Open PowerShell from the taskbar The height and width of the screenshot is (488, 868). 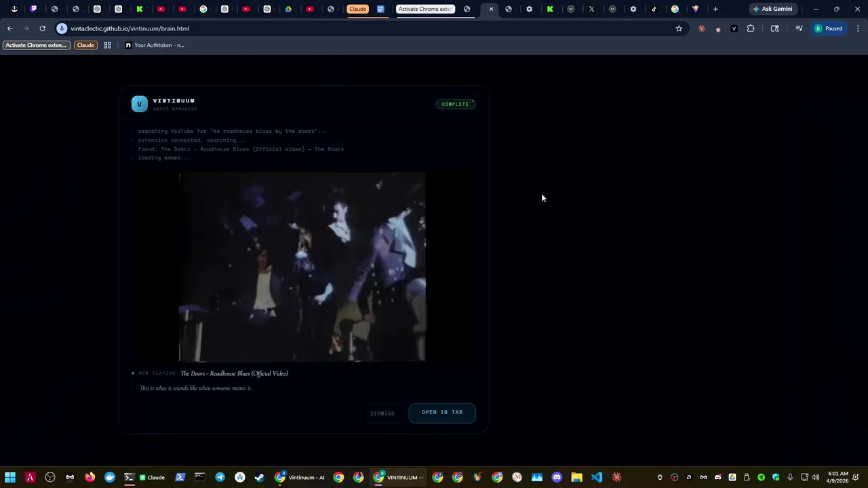[180, 477]
